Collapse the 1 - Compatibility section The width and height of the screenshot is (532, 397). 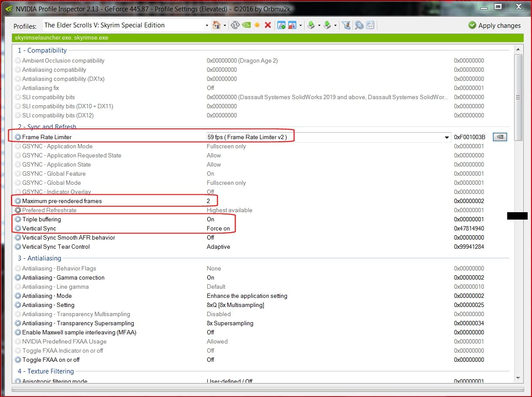(x=42, y=50)
